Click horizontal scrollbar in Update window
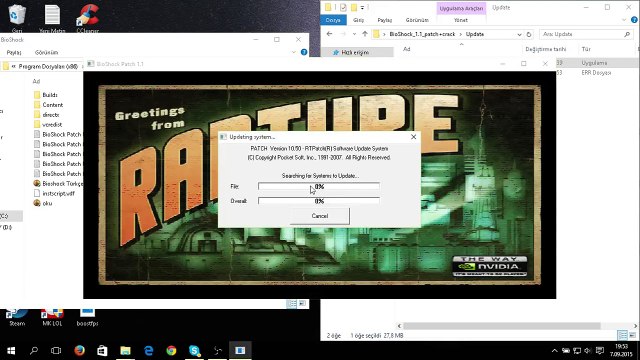Viewport: 640px width, 360px height. point(502,326)
